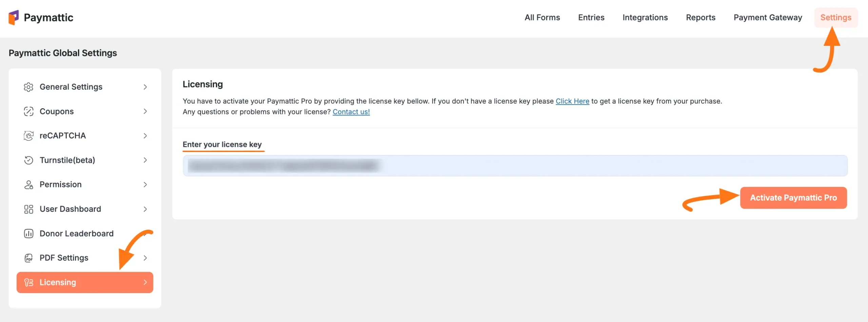Switch to the Integrations tab
The width and height of the screenshot is (868, 322).
[x=645, y=17]
